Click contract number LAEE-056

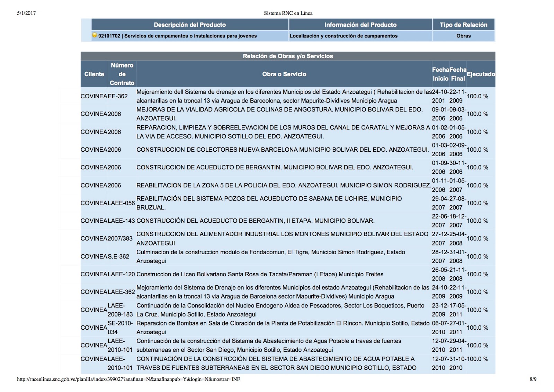coord(121,203)
